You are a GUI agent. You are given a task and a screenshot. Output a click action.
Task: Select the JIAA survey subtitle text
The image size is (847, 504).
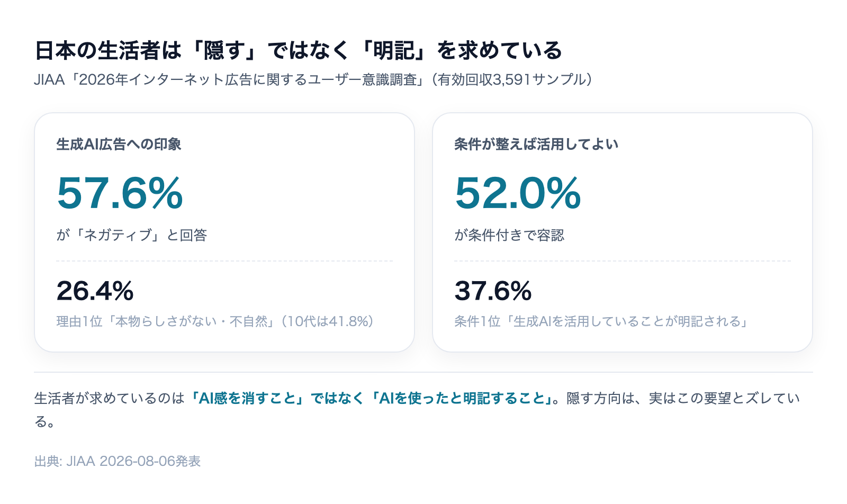(x=313, y=79)
